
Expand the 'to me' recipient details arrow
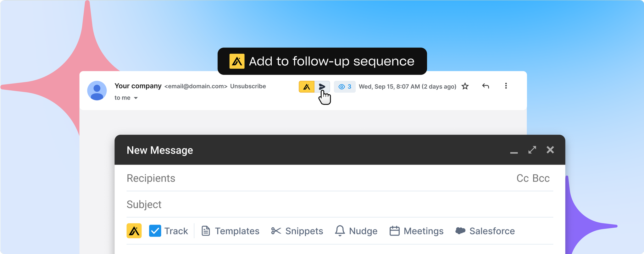136,98
